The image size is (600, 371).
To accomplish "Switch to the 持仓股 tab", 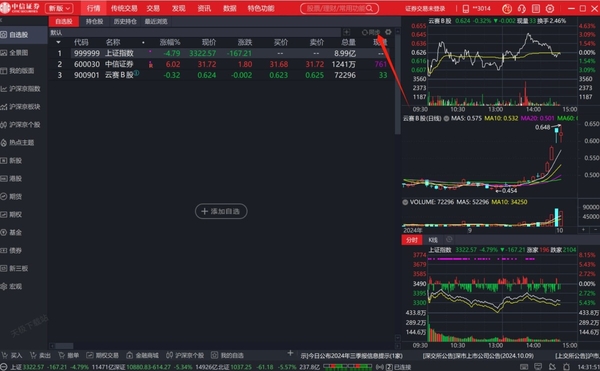I will (x=95, y=21).
